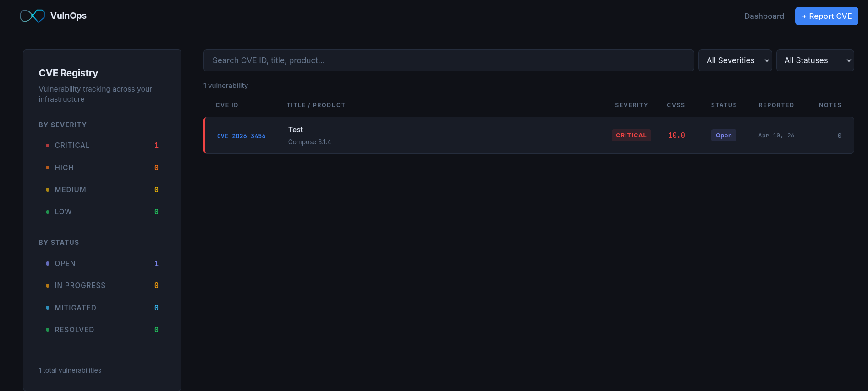Select the SEVERITY column header
The image size is (868, 391).
[x=632, y=105]
